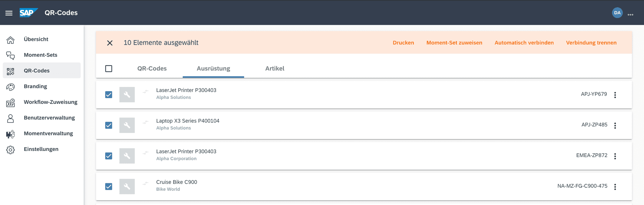This screenshot has width=644, height=205.
Task: Open the Übersicht home icon
Action: pos(10,39)
